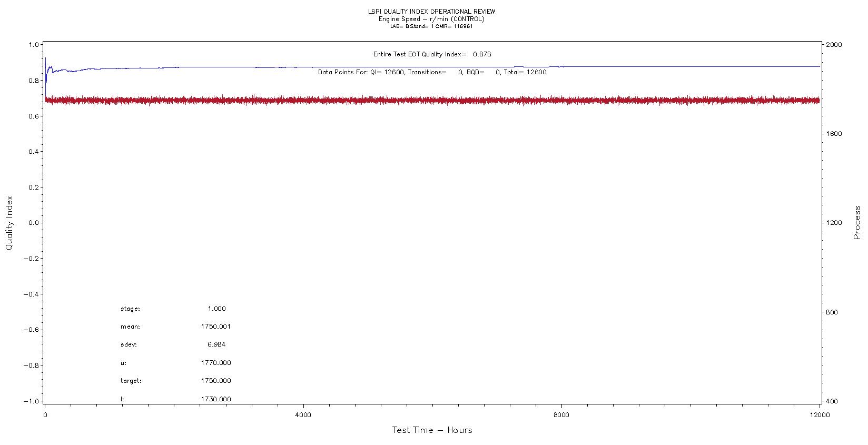The image size is (868, 445).
Task: Click the stage: label
Action: coord(130,309)
